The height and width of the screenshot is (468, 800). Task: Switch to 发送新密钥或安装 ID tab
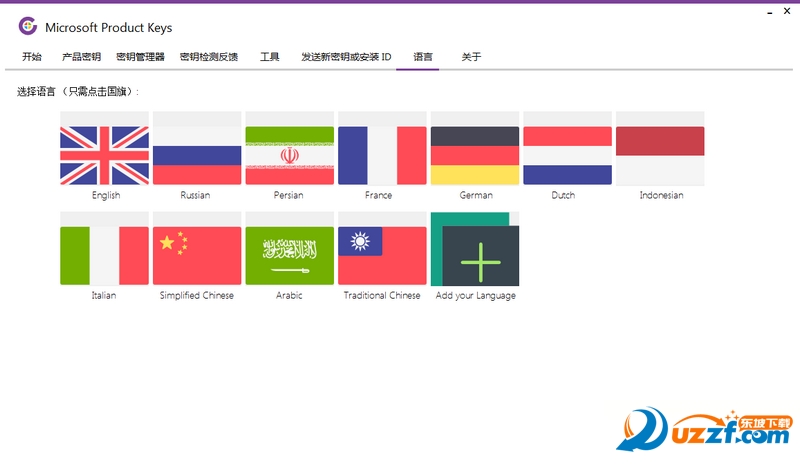pyautogui.click(x=346, y=57)
